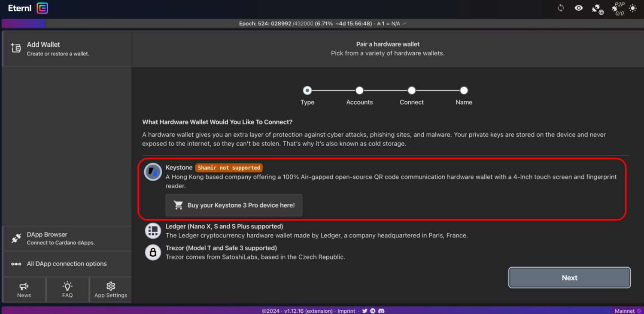Open the DApp Browser sidebar item
Viewport: 644px width, 314px height.
tap(67, 239)
